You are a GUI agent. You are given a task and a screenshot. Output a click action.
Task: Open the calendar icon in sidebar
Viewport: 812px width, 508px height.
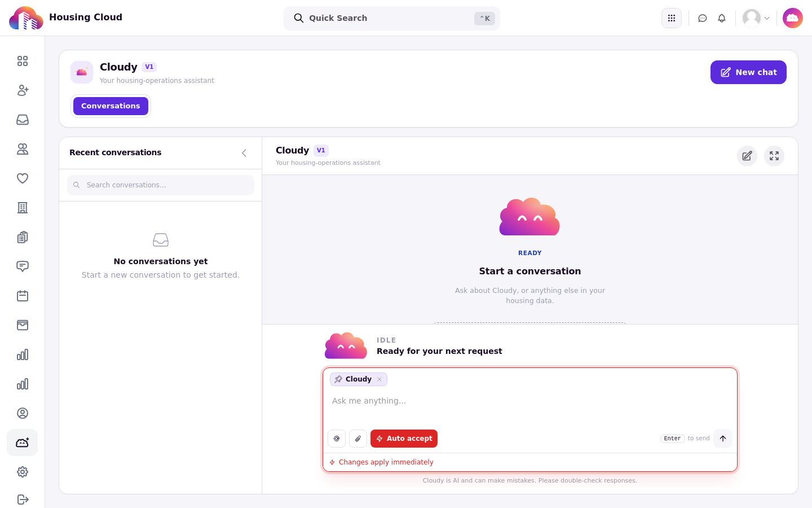point(23,296)
